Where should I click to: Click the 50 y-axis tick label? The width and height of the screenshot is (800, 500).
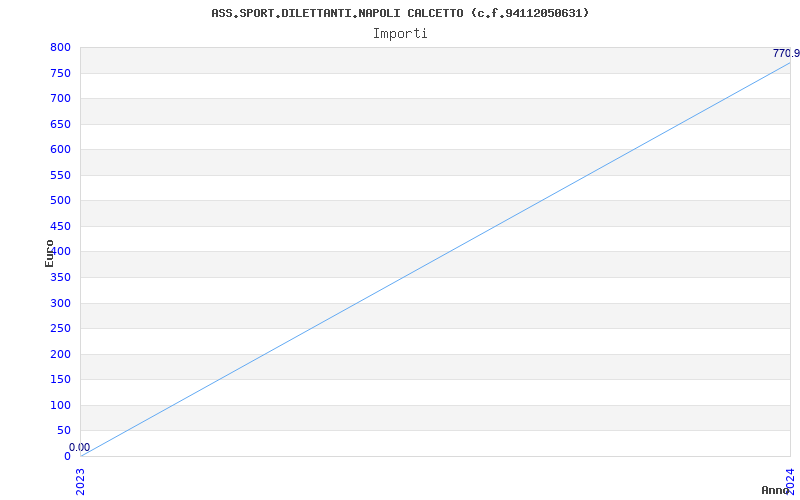click(64, 431)
